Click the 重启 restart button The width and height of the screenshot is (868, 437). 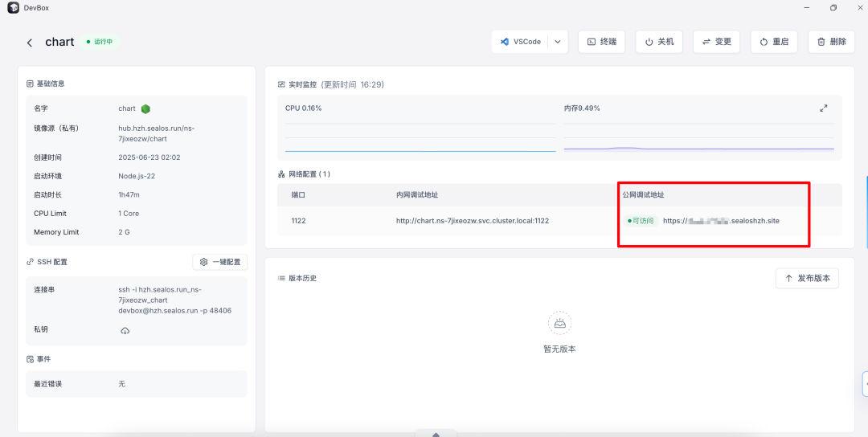pos(774,42)
